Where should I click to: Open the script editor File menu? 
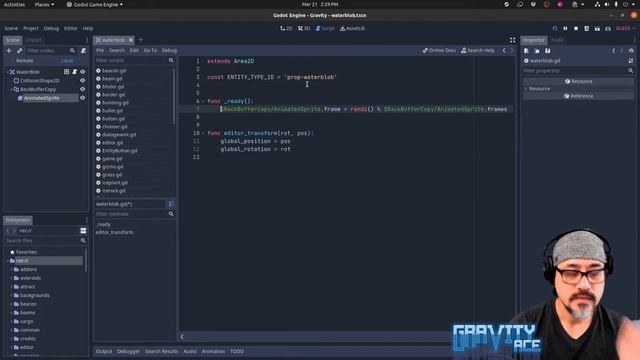click(x=100, y=51)
